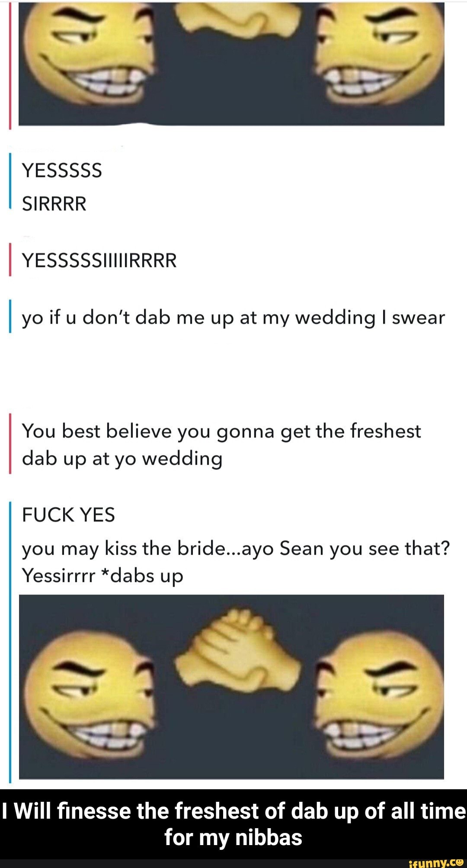Click the "you may kiss the bride" message
The width and height of the screenshot is (467, 868).
point(236,549)
